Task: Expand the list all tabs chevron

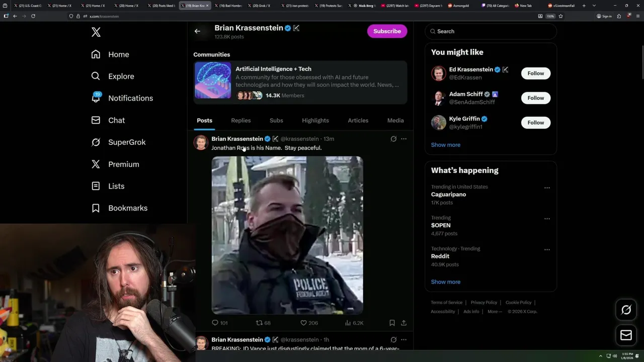Action: click(594, 6)
